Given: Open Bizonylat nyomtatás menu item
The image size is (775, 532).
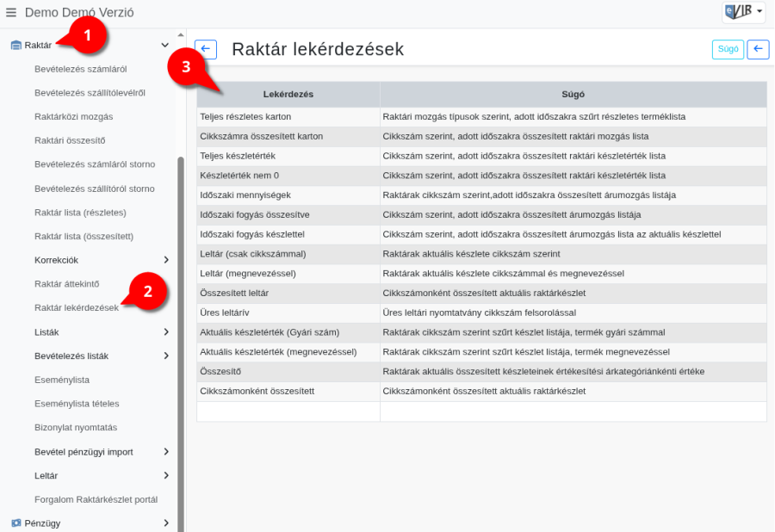Looking at the screenshot, I should (76, 427).
